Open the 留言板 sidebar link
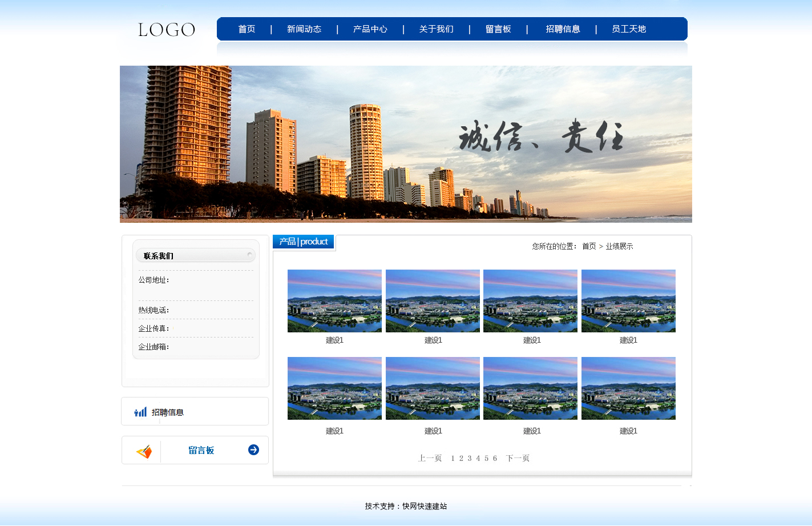This screenshot has height=526, width=812. pyautogui.click(x=201, y=451)
